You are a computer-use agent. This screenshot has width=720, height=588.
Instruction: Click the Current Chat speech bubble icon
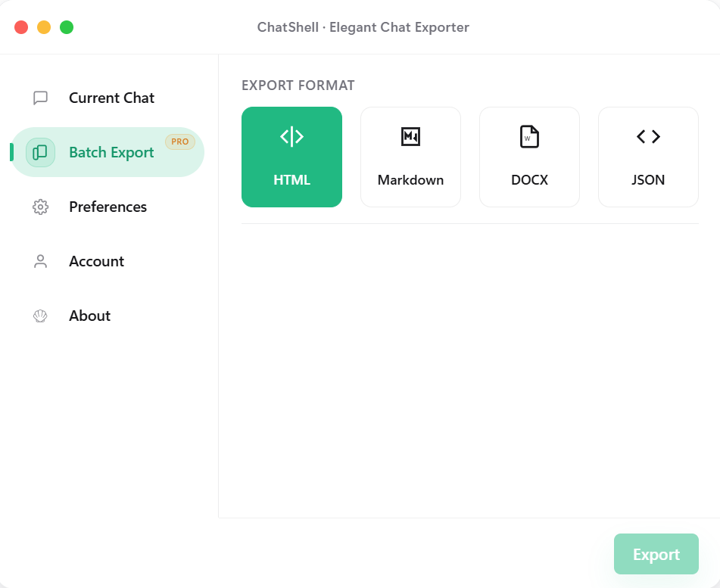(x=40, y=98)
